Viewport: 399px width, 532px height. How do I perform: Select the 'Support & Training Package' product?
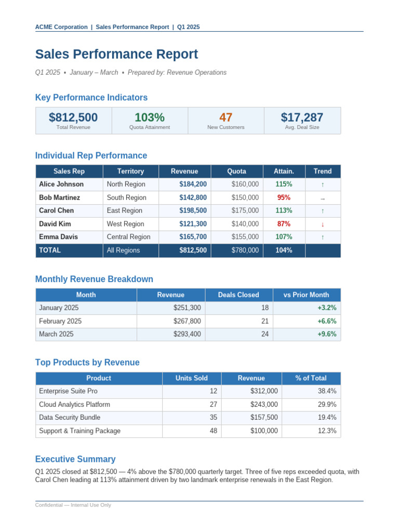[79, 431]
